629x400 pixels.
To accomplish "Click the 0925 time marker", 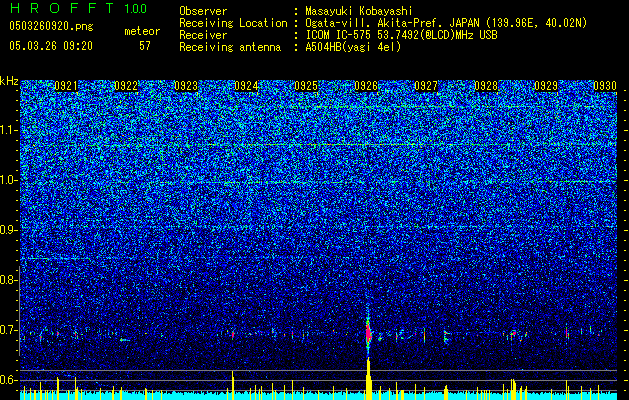I will 306,86.
